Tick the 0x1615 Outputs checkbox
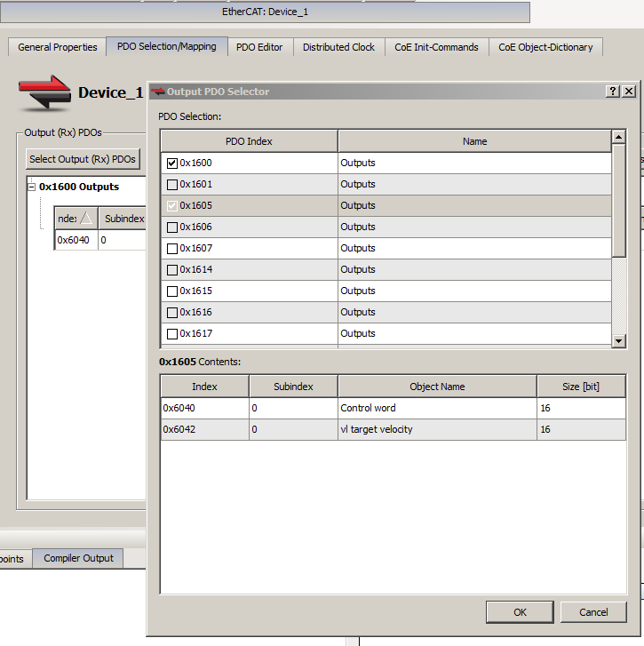This screenshot has height=646, width=644. (172, 291)
